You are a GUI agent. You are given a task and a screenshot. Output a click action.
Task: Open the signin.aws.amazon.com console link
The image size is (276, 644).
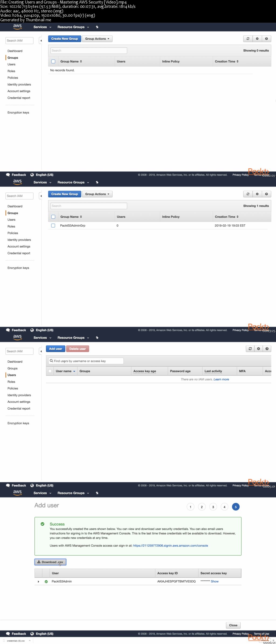(x=170, y=546)
